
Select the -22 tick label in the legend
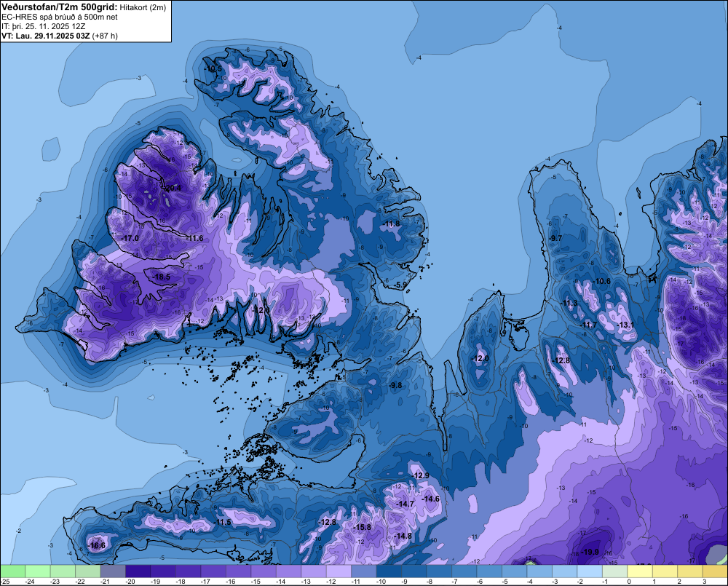coord(79,582)
